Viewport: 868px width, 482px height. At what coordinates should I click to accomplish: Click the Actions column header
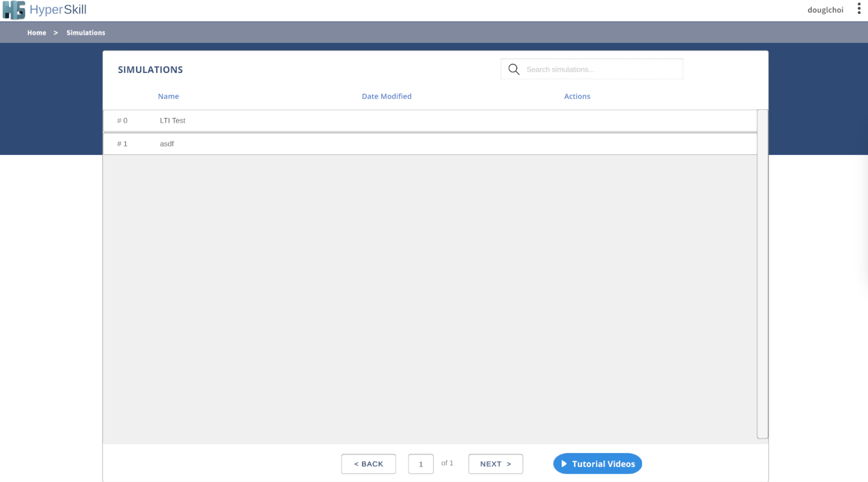(577, 97)
